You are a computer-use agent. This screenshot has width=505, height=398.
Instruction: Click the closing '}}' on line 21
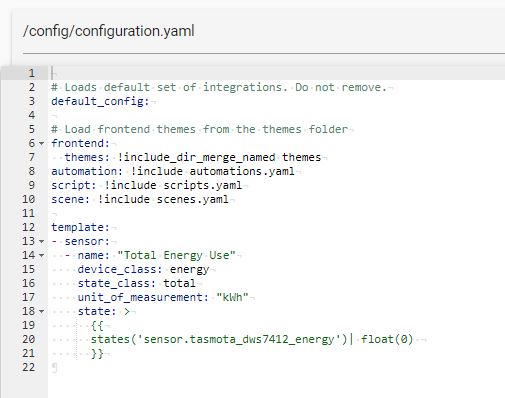[x=97, y=353]
